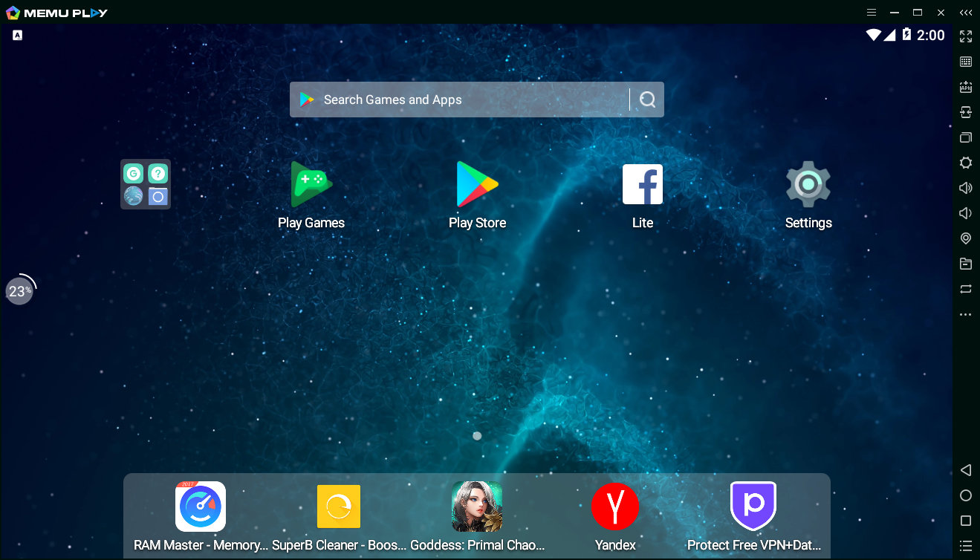Toggle fullscreen mode in MEmu sidebar
This screenshot has width=980, height=560.
[966, 36]
